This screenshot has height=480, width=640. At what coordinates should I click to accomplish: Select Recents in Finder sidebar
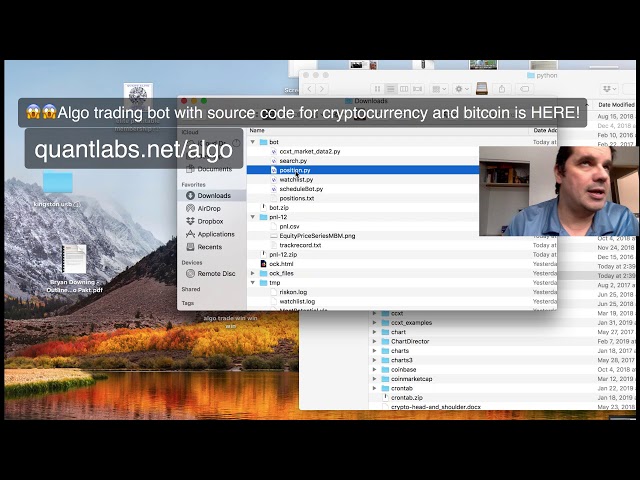[212, 247]
